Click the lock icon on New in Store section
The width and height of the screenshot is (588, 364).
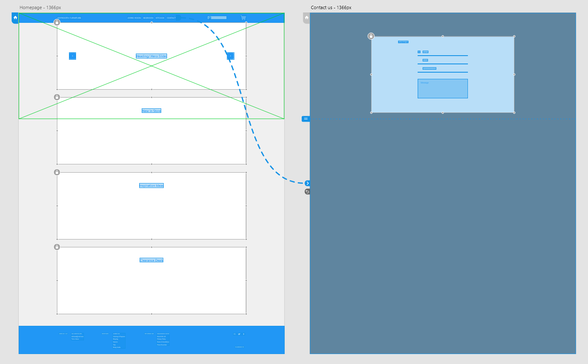tap(57, 97)
